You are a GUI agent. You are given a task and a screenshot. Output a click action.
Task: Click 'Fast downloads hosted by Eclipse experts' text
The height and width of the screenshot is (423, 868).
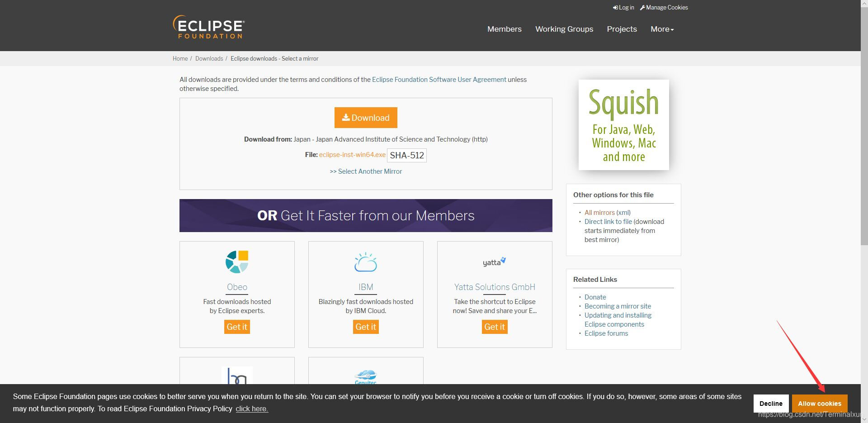click(237, 306)
